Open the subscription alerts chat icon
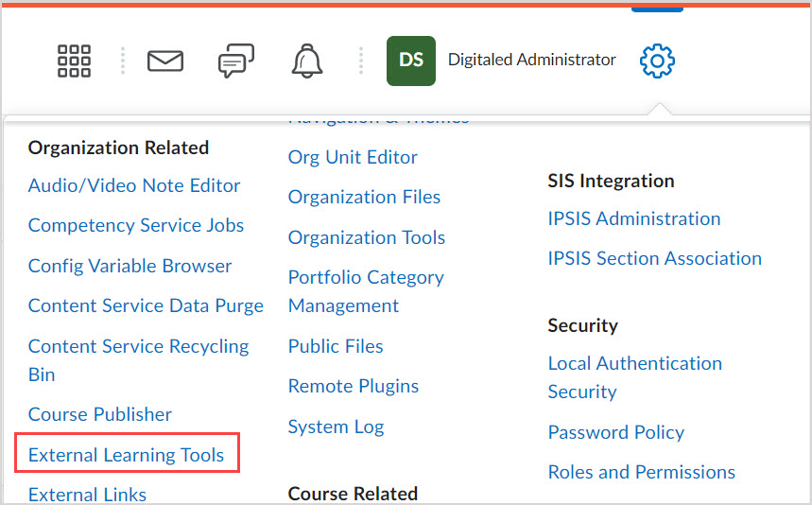 click(236, 61)
